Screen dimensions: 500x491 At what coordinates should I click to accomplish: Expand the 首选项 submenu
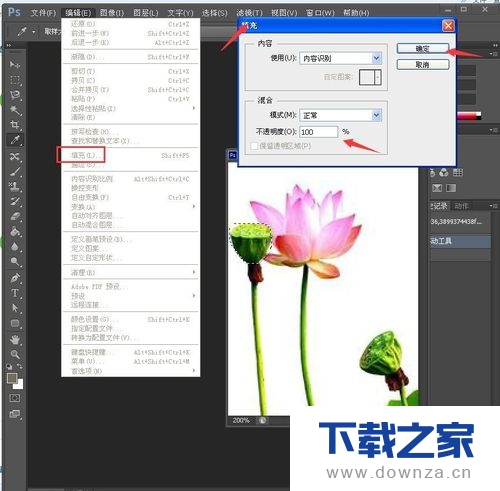[x=132, y=371]
